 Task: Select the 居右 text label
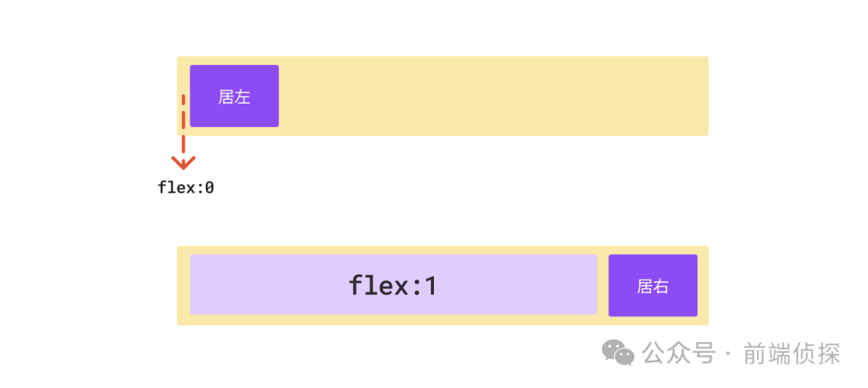(653, 287)
